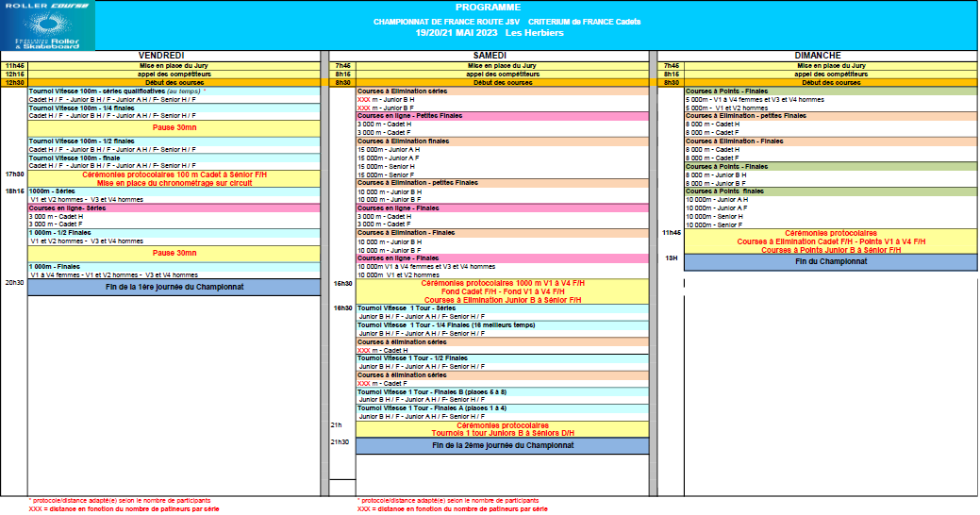The height and width of the screenshot is (515, 980).
Task: Click 'Fond Cadet F/H - Fond V1 à V4 F/H'
Action: click(503, 291)
